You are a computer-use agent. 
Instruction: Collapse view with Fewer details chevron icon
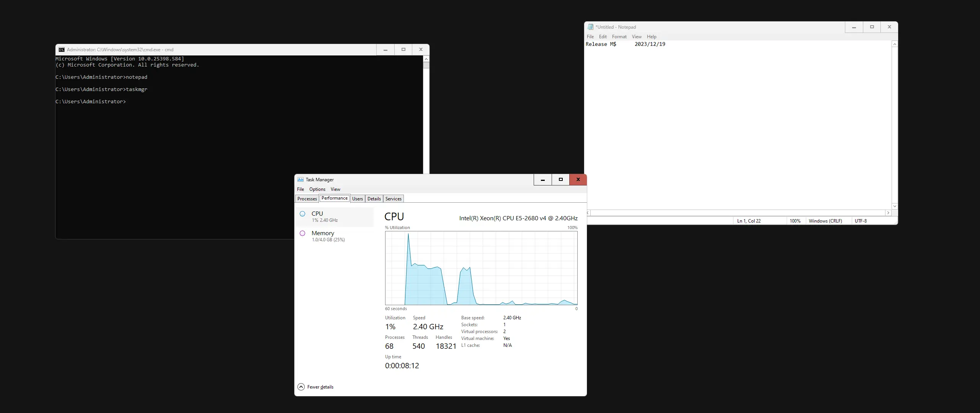click(301, 387)
